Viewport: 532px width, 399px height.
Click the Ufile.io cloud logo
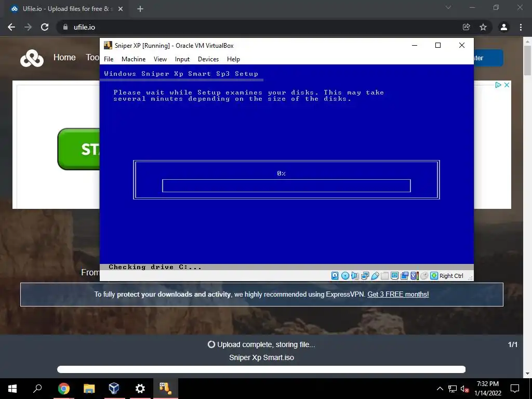click(x=32, y=58)
